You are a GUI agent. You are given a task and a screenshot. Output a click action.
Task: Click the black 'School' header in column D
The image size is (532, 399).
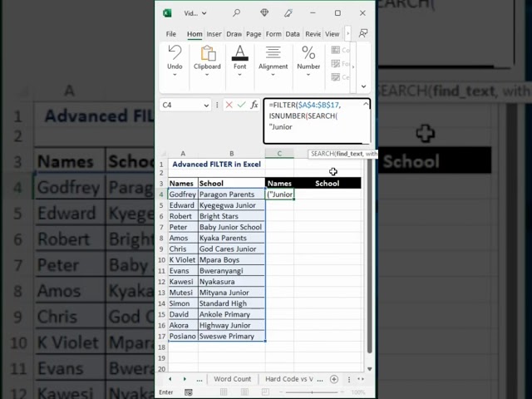[x=327, y=183]
